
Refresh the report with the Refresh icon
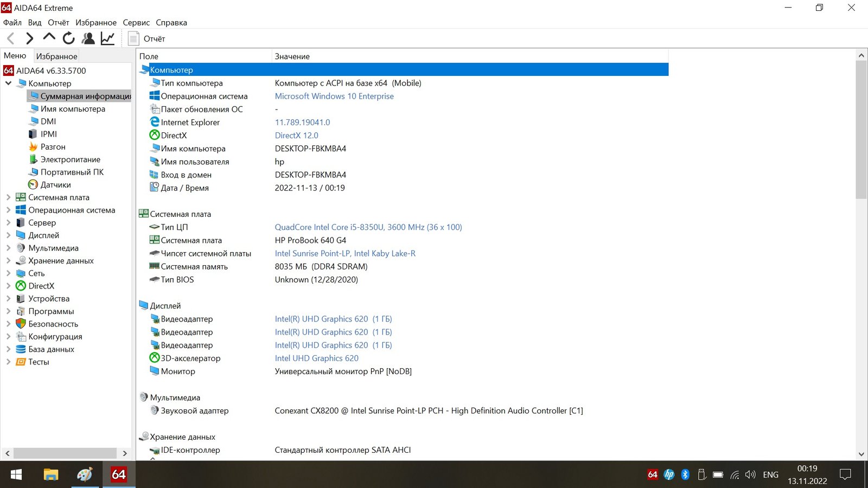pyautogui.click(x=68, y=38)
